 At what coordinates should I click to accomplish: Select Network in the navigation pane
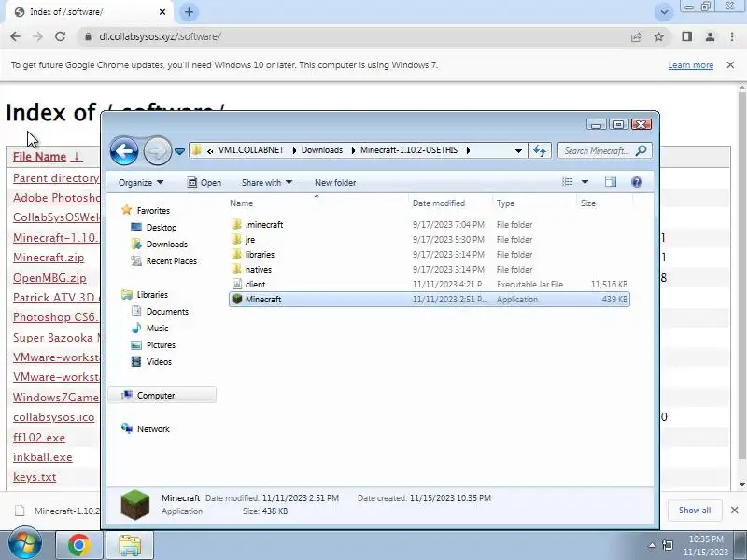pos(147,428)
